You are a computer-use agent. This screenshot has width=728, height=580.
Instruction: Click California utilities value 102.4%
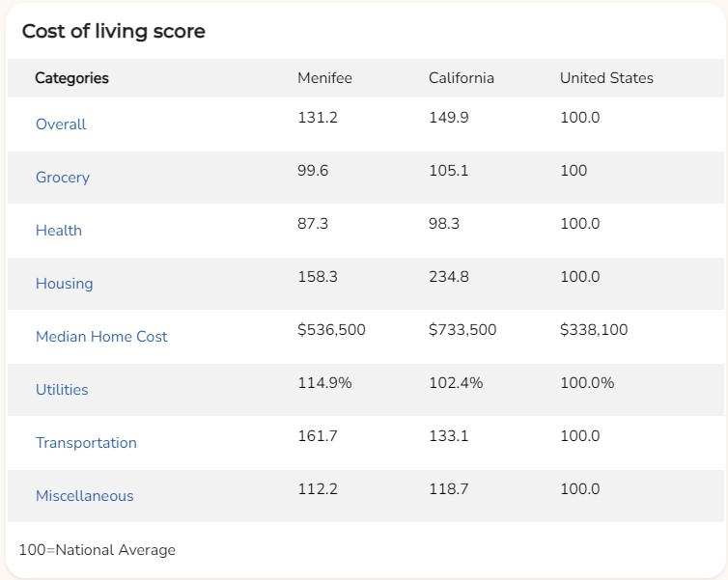pyautogui.click(x=456, y=383)
